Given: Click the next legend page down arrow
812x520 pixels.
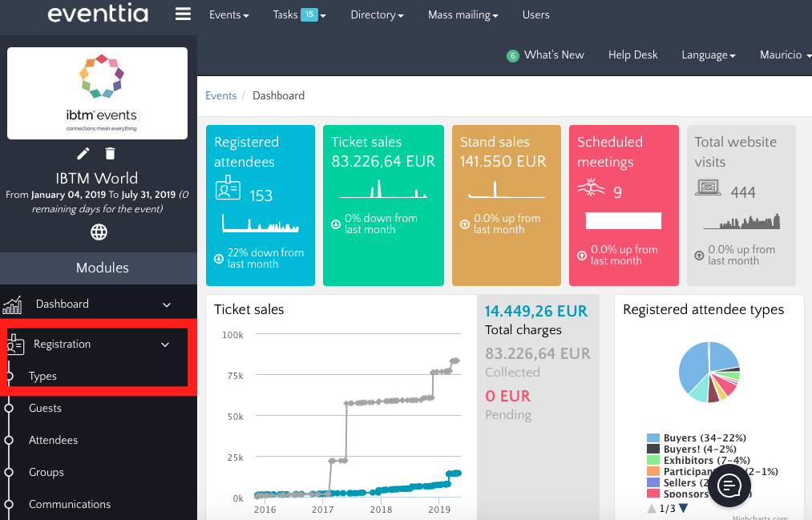Looking at the screenshot, I should pos(683,508).
